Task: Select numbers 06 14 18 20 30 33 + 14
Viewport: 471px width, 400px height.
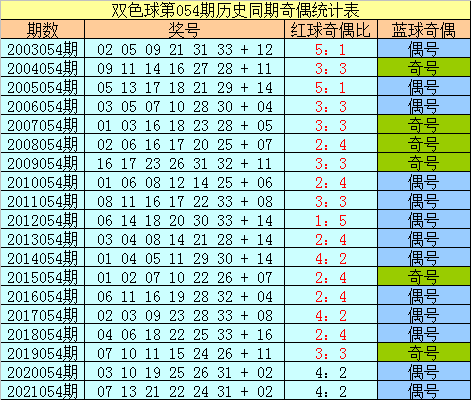Action: [x=185, y=220]
